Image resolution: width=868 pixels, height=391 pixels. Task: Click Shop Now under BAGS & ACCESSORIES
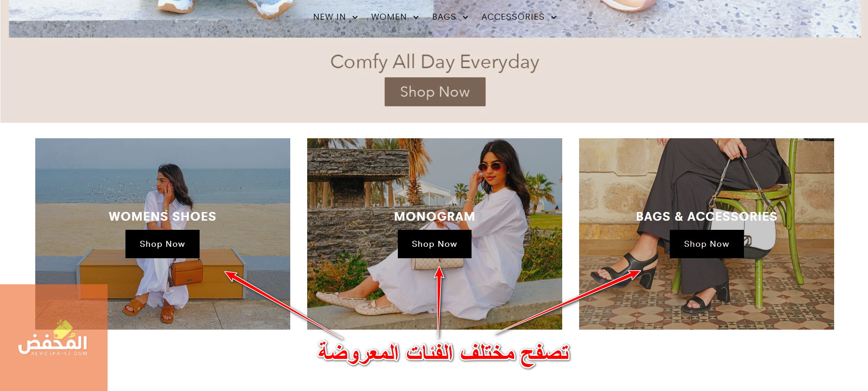[706, 244]
